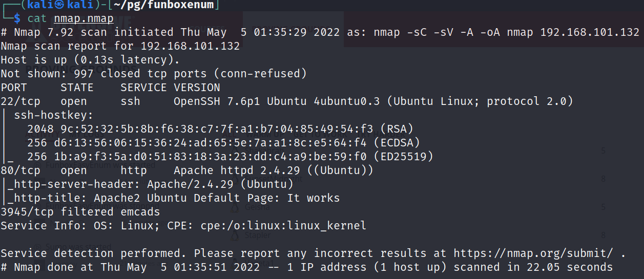Click the faint Geisha list entry
Viewport: 644px width, 279px height.
click(x=258, y=207)
